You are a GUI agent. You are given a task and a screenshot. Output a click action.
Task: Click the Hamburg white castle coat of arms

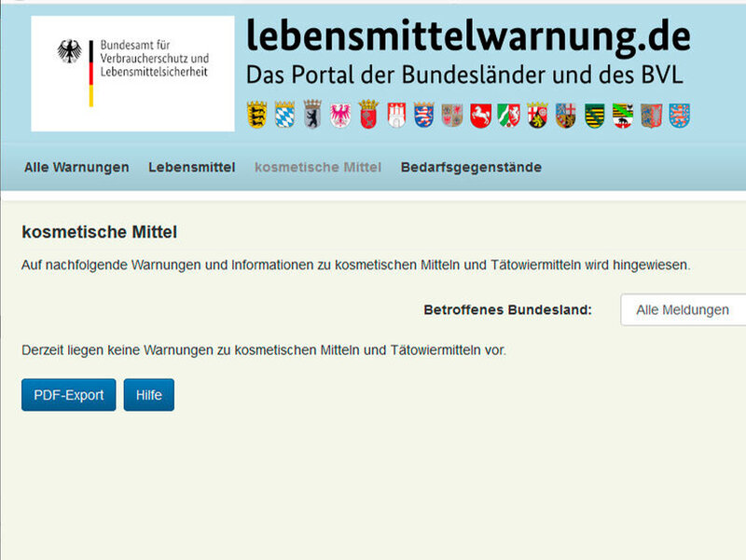point(396,115)
